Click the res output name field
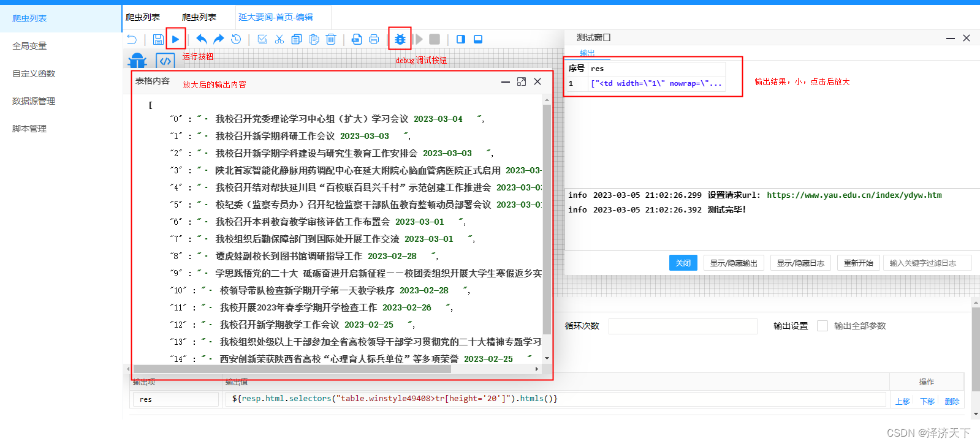The width and height of the screenshot is (980, 444). tap(176, 399)
